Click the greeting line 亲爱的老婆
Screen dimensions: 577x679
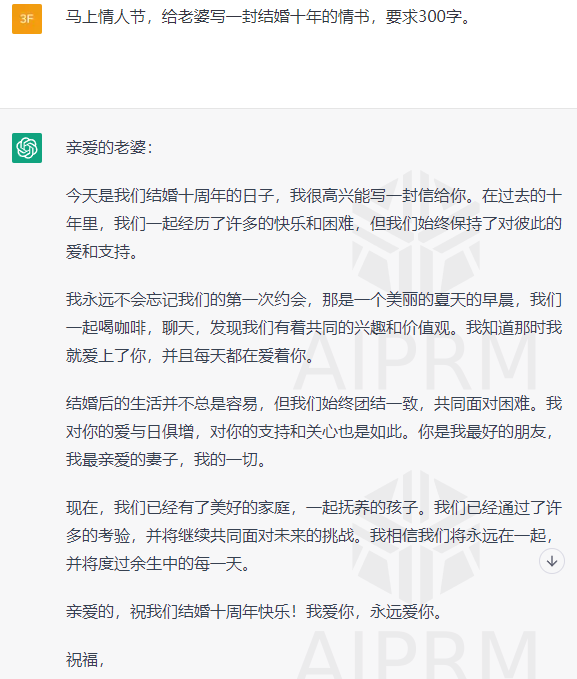point(109,148)
